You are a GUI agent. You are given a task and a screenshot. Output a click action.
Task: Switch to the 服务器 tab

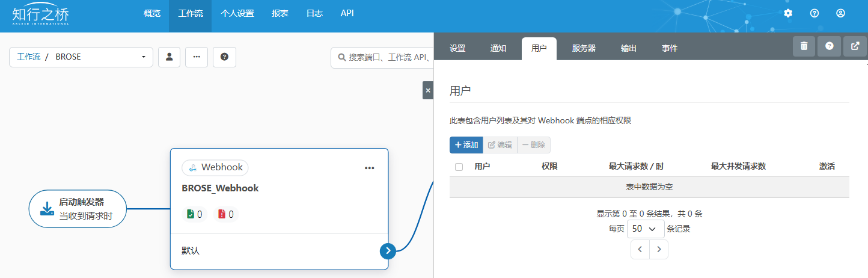(584, 49)
